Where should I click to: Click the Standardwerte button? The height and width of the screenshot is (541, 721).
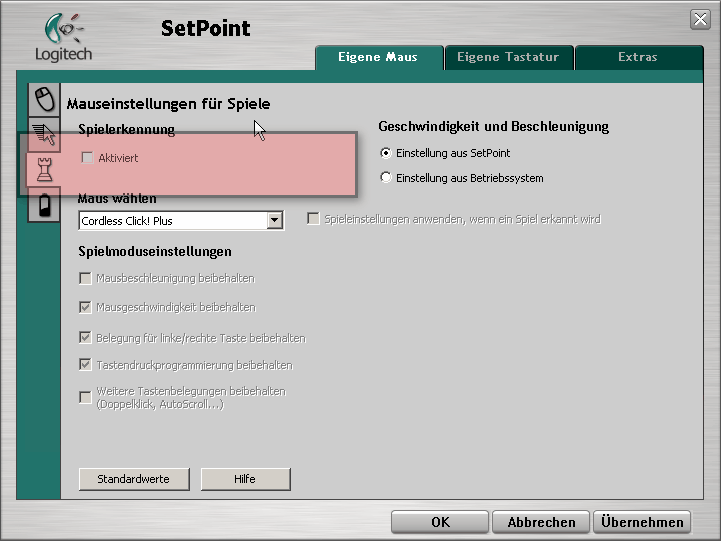(134, 479)
